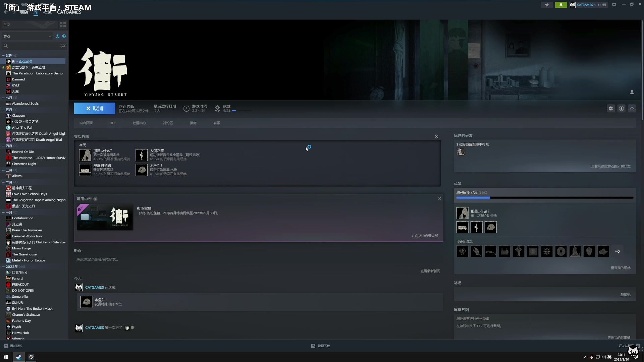Create a note with 新笔记

coord(625,295)
